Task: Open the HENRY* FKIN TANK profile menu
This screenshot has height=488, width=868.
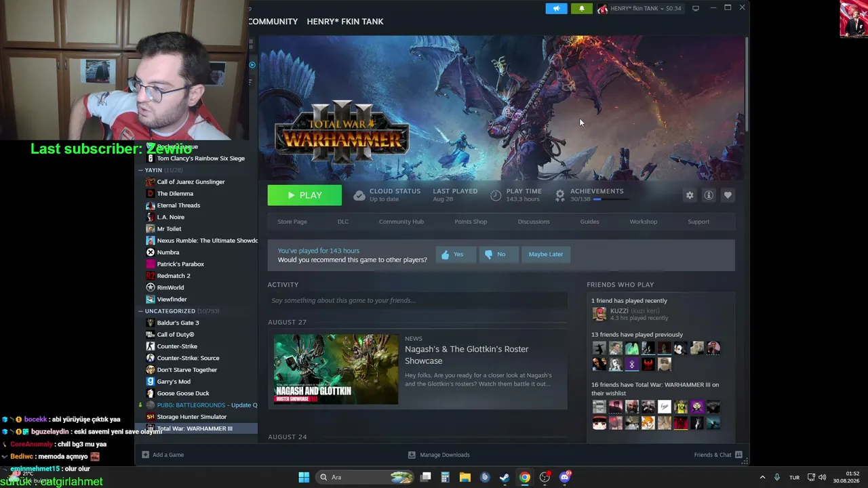Action: pyautogui.click(x=345, y=22)
